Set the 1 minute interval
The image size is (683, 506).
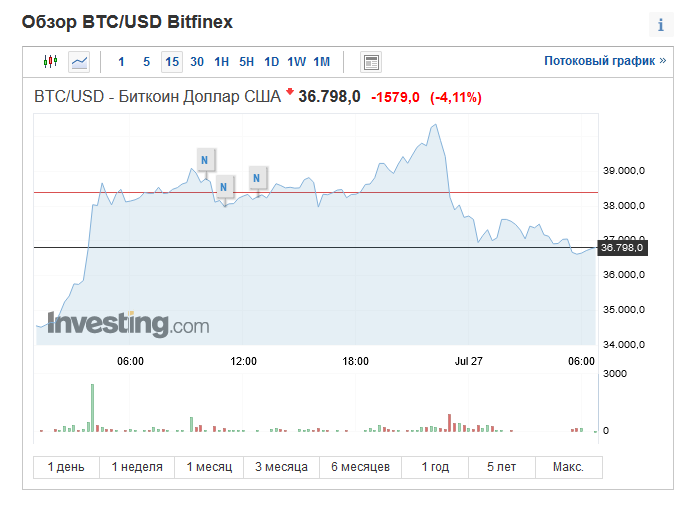pyautogui.click(x=121, y=62)
